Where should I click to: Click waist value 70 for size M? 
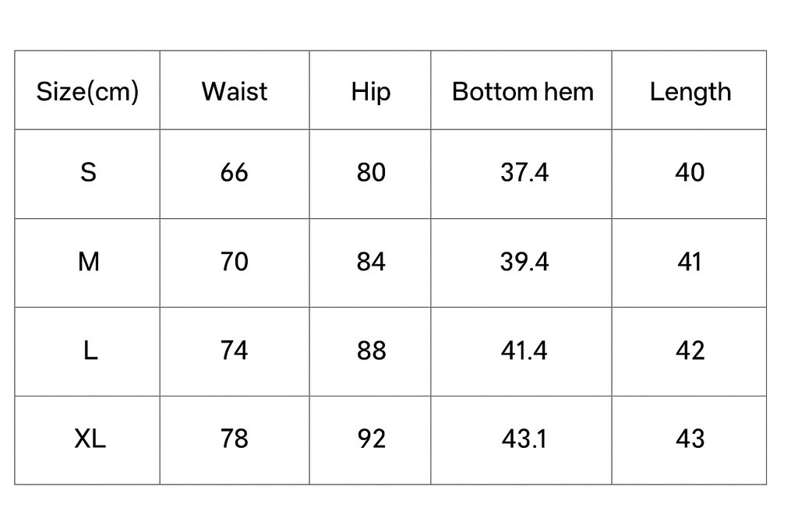click(234, 262)
